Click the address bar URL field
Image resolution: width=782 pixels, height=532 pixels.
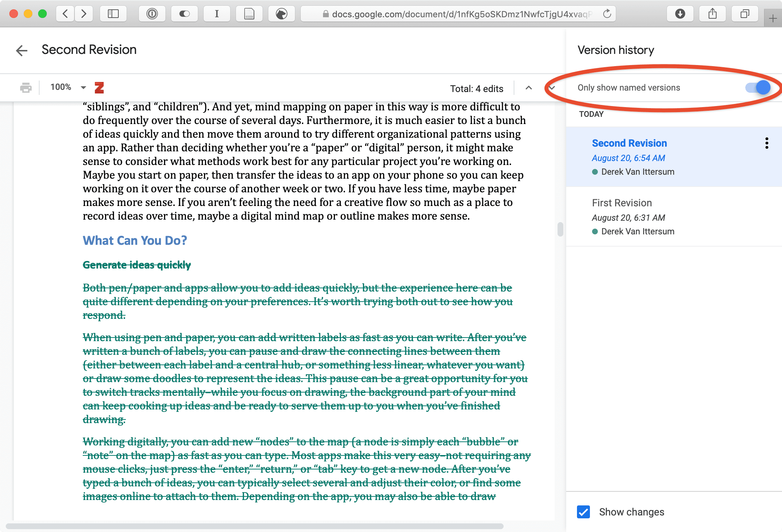click(x=458, y=14)
